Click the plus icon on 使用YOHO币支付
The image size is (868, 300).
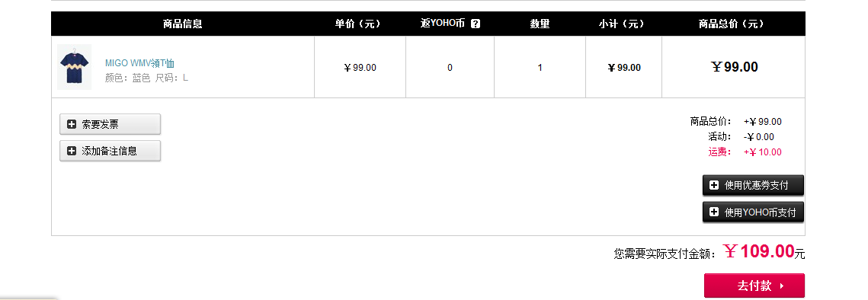[x=714, y=212]
